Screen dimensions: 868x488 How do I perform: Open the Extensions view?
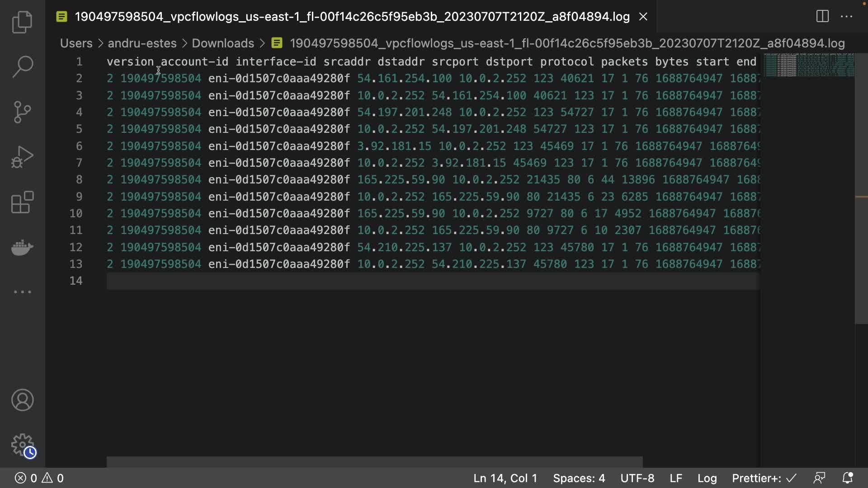pyautogui.click(x=22, y=202)
